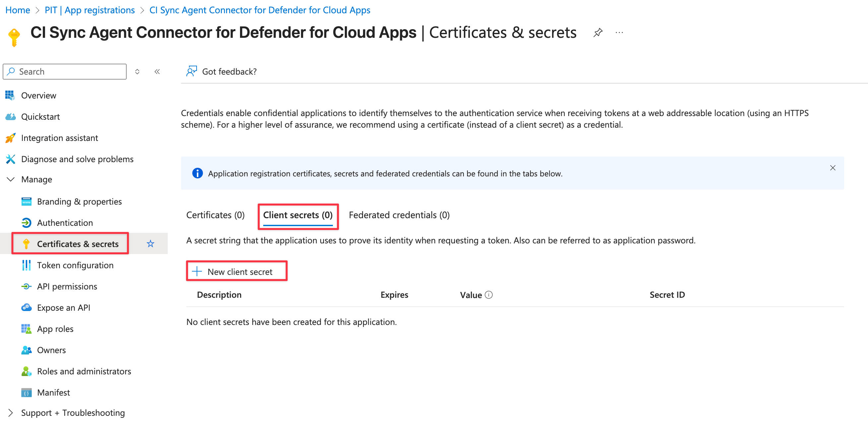The image size is (868, 439).
Task: Favorite Certificates & secrets with the star
Action: 150,244
